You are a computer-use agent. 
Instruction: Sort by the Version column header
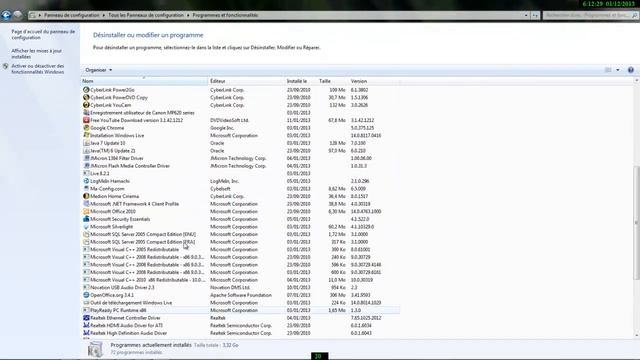[x=374, y=81]
